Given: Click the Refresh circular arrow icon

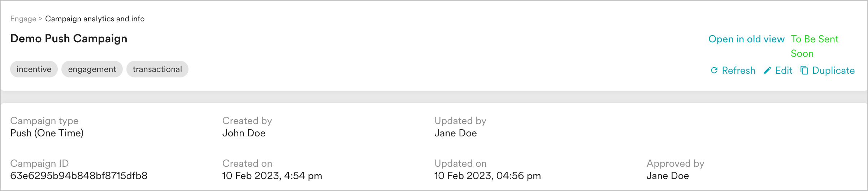Looking at the screenshot, I should (x=714, y=70).
